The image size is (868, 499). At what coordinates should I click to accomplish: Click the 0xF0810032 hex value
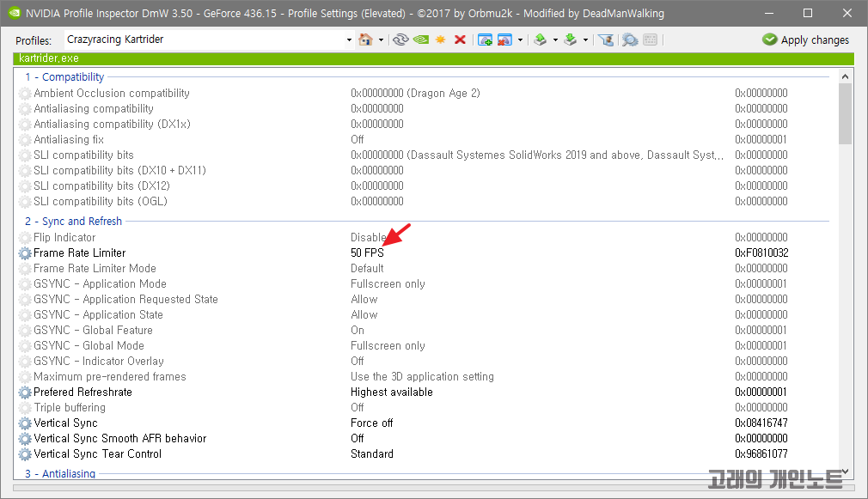761,253
